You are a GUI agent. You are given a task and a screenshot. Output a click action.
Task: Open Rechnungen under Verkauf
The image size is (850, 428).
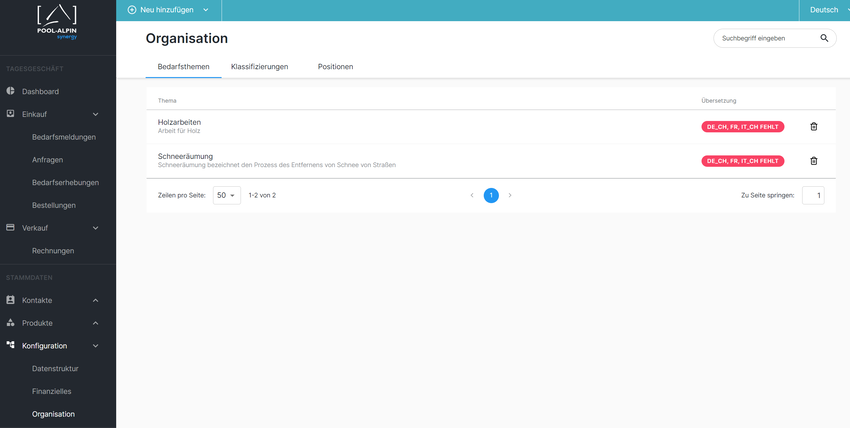(x=53, y=251)
